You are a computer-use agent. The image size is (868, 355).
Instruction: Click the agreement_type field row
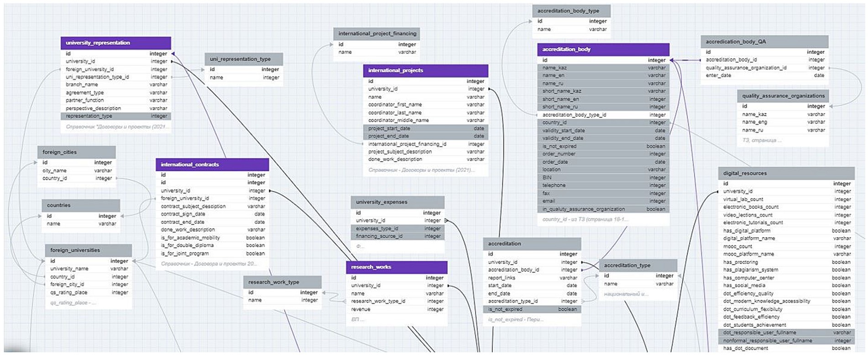pyautogui.click(x=116, y=93)
